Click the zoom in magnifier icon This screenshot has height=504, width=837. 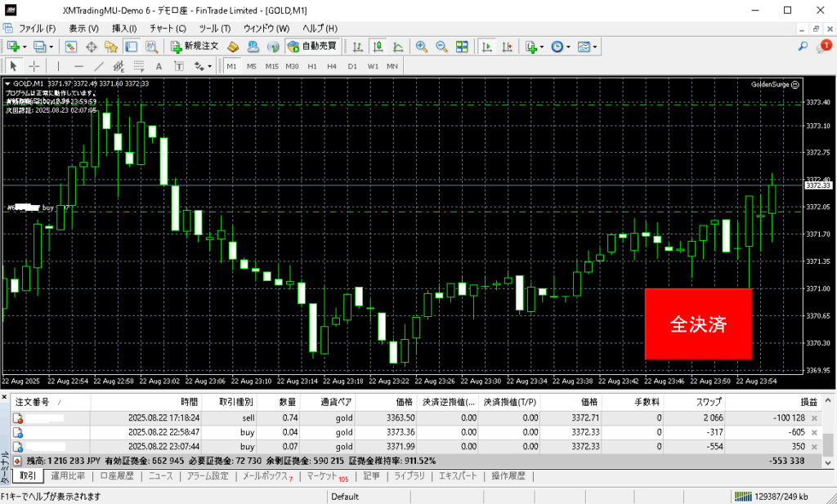click(421, 47)
